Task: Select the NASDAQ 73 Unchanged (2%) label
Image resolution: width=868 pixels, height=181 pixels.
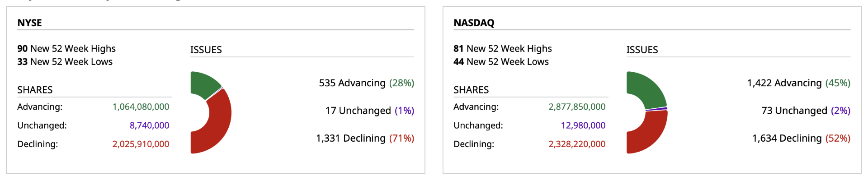Action: pos(806,111)
